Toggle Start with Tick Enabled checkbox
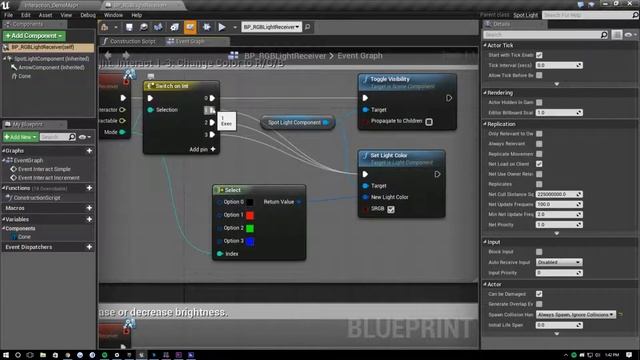 coord(539,55)
